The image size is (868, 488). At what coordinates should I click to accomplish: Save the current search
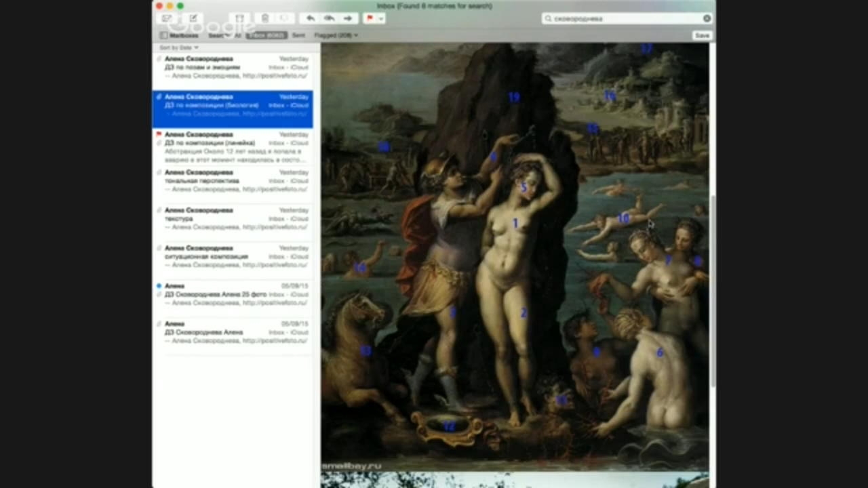(702, 35)
